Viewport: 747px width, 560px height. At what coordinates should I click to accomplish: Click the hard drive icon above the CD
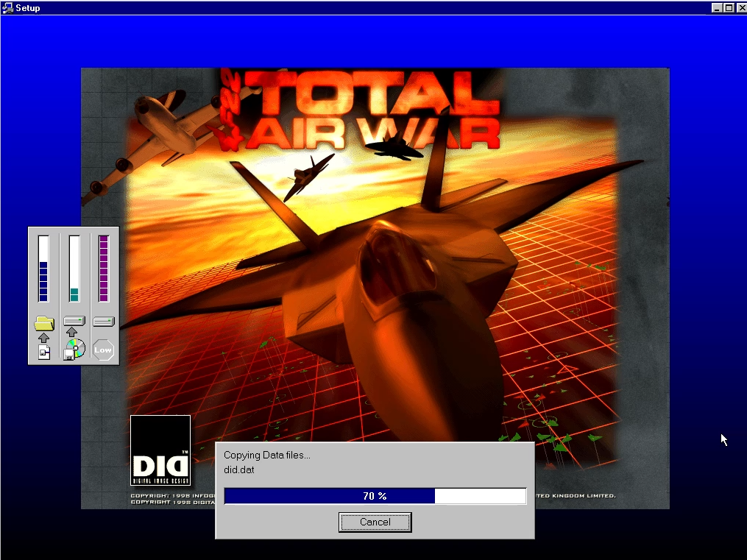pos(74,321)
